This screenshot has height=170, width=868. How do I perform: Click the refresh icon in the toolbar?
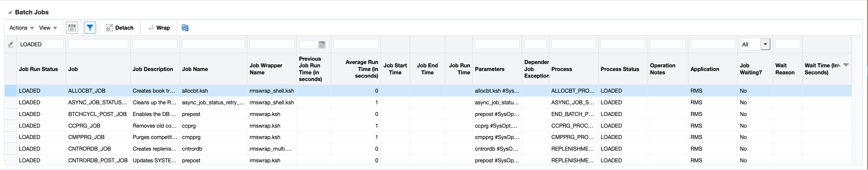pyautogui.click(x=185, y=28)
